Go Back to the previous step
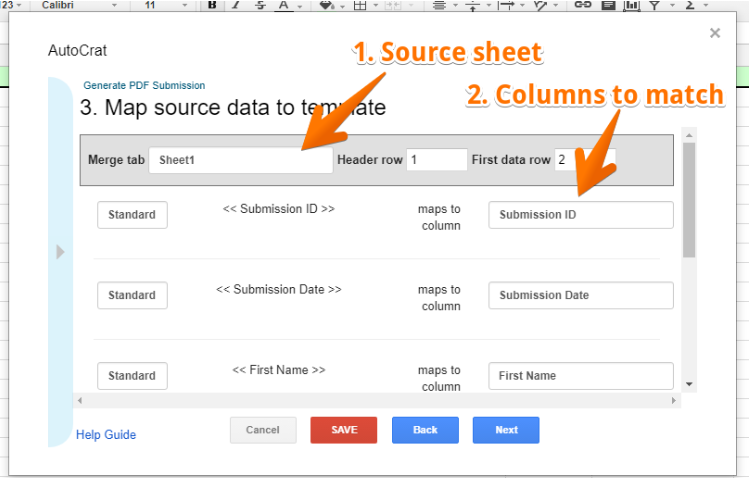Screen dimensions: 750x478 click(x=425, y=430)
